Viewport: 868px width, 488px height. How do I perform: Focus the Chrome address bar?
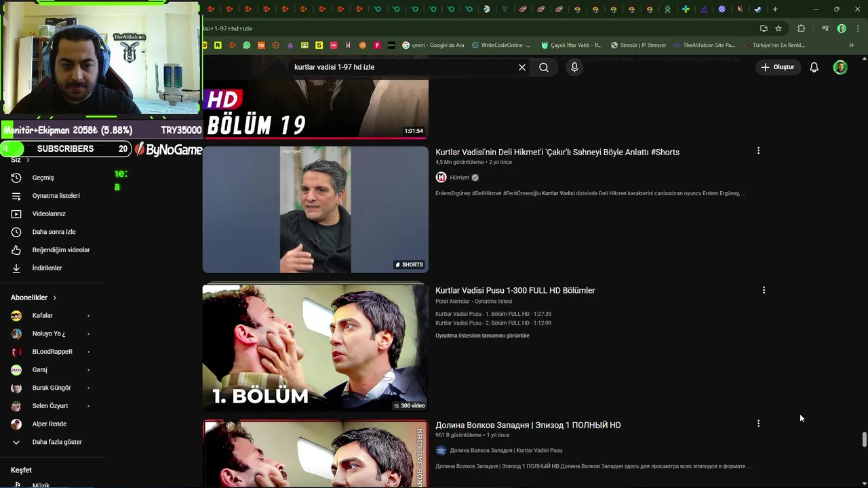coord(475,28)
